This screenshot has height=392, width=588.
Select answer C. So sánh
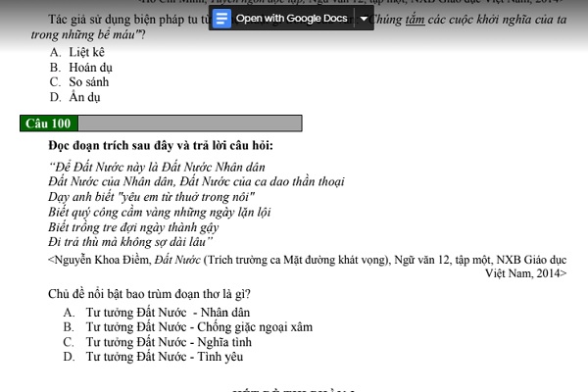(x=79, y=82)
